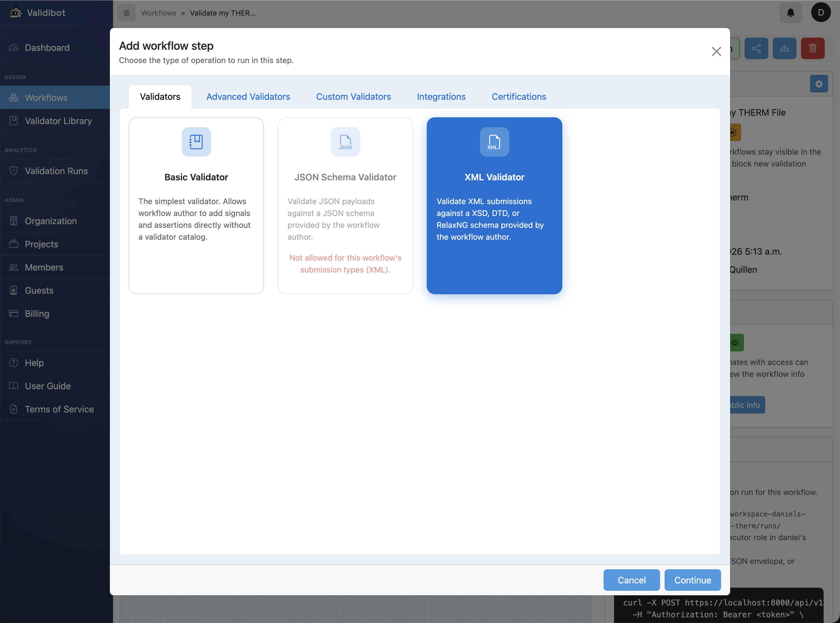Open the Workflows breadcrumb link
Viewport: 840px width, 623px height.
click(x=158, y=13)
